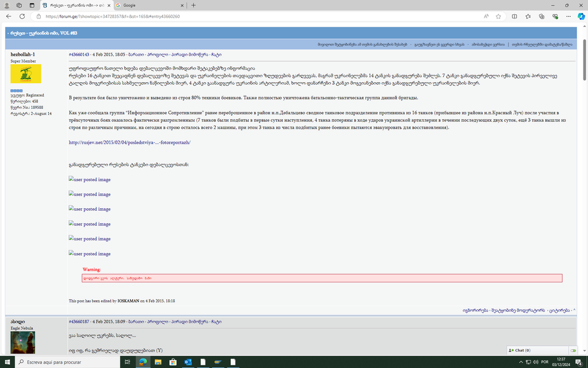Screen dimensions: 588x368
Task: Open the rusjev.net fotoreportazh link
Action: [x=129, y=143]
